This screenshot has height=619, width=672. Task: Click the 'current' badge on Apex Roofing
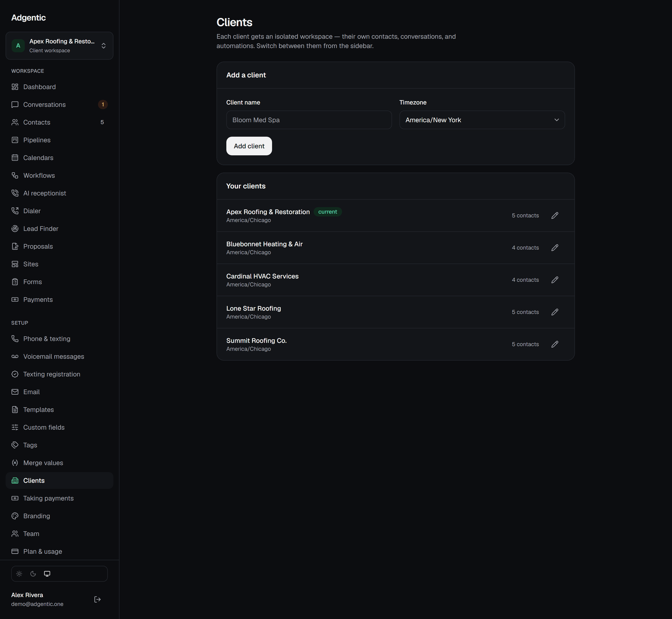click(x=327, y=212)
